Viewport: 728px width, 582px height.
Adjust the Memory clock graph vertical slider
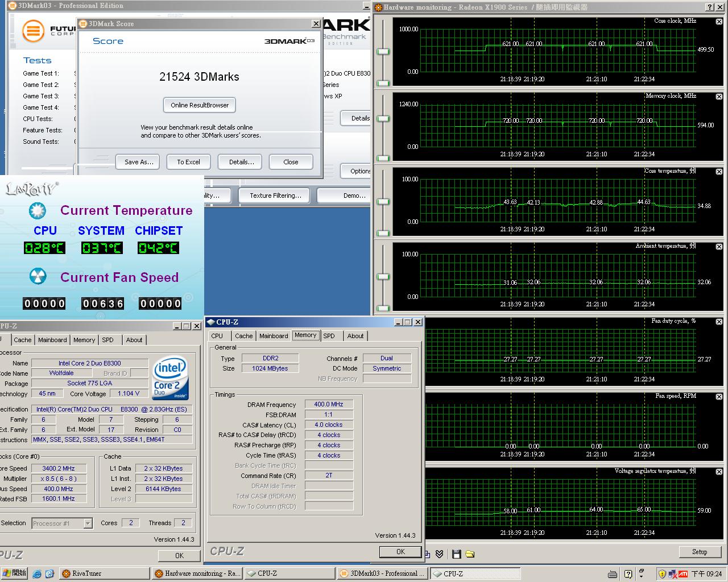(x=383, y=119)
